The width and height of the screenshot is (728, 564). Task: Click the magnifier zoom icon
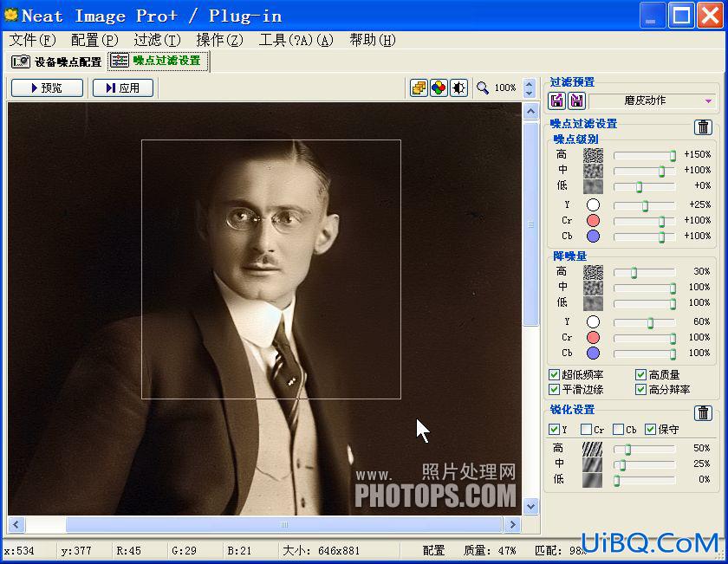tap(483, 88)
